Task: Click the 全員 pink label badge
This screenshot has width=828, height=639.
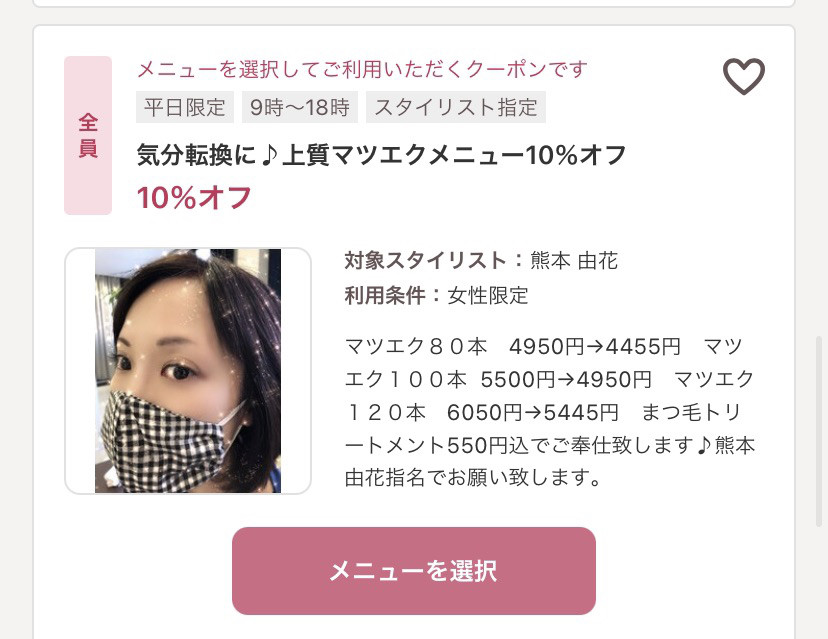Action: [x=88, y=136]
